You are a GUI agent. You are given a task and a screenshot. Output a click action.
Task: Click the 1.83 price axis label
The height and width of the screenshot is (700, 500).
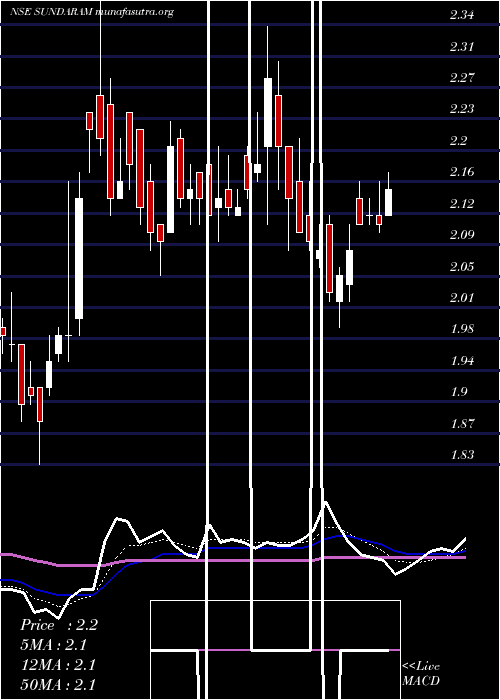click(x=462, y=455)
